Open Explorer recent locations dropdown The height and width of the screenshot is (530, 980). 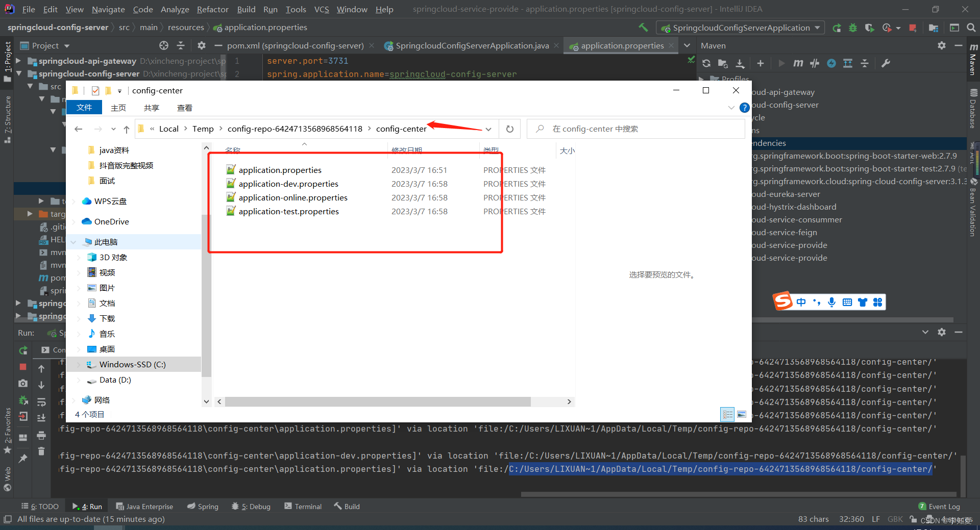pyautogui.click(x=113, y=129)
